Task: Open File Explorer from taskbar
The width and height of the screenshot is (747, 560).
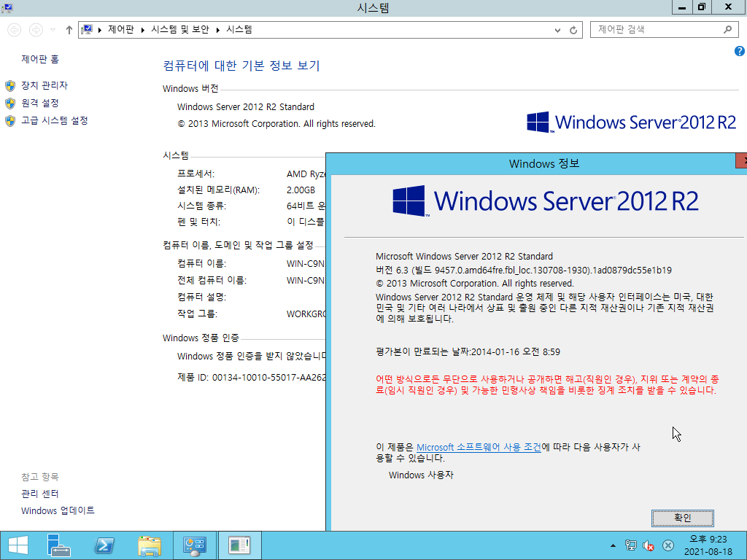Action: [x=149, y=545]
